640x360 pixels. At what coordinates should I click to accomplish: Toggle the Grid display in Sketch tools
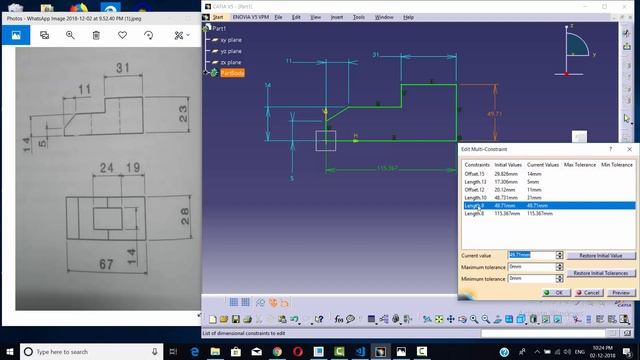click(x=233, y=302)
